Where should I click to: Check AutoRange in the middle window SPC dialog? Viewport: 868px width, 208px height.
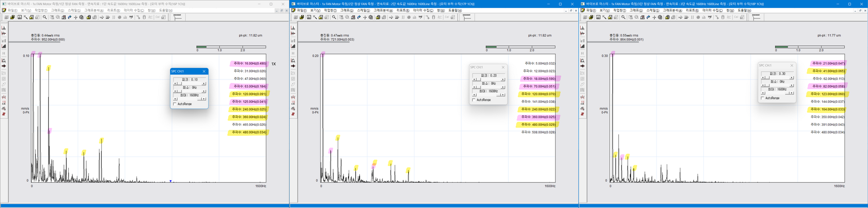tap(474, 100)
